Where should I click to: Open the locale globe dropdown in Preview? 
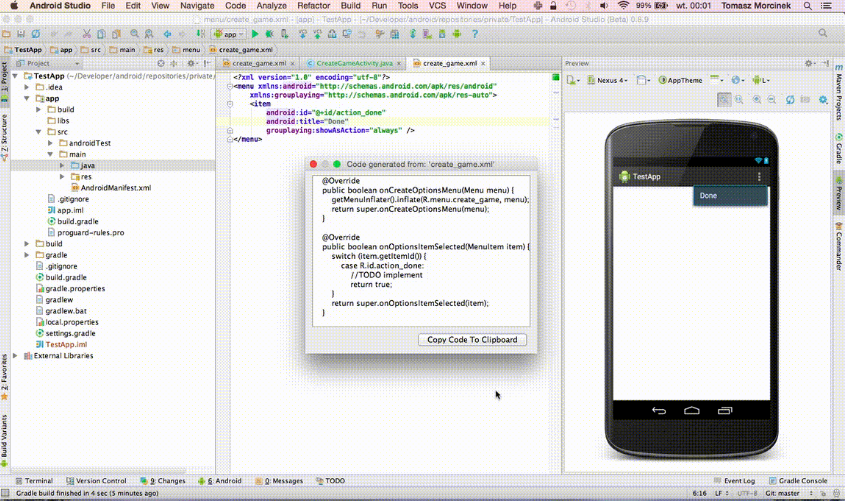click(738, 80)
